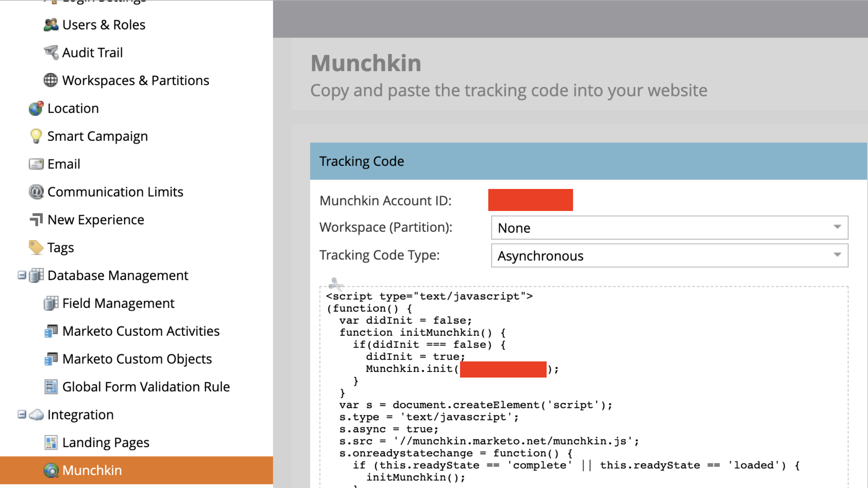Image resolution: width=868 pixels, height=488 pixels.
Task: Collapse the Database Management tree node
Action: 22,275
